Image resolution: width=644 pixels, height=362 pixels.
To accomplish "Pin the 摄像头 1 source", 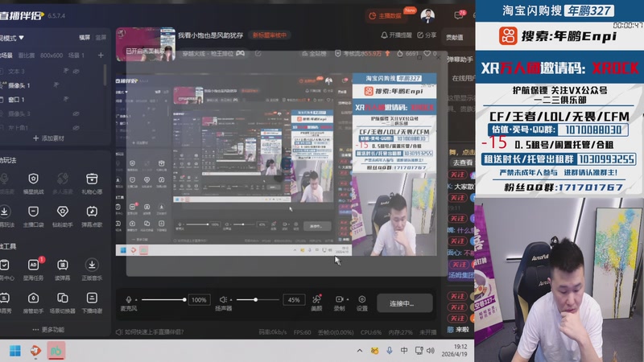I will pyautogui.click(x=56, y=85).
